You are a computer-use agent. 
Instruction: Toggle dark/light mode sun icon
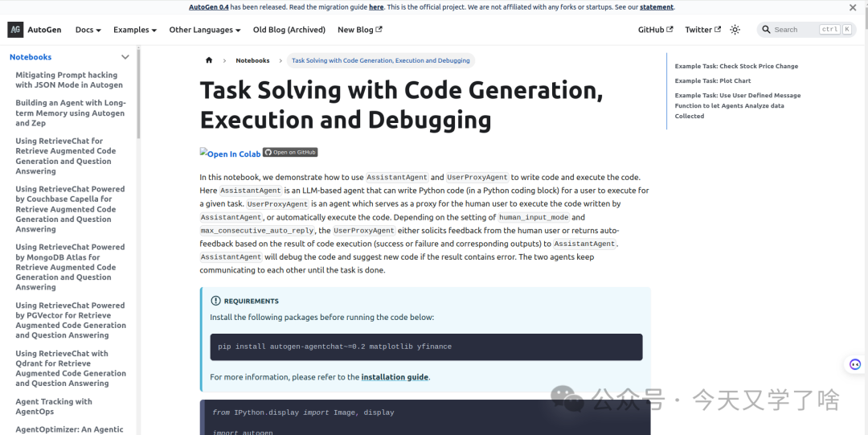click(735, 30)
